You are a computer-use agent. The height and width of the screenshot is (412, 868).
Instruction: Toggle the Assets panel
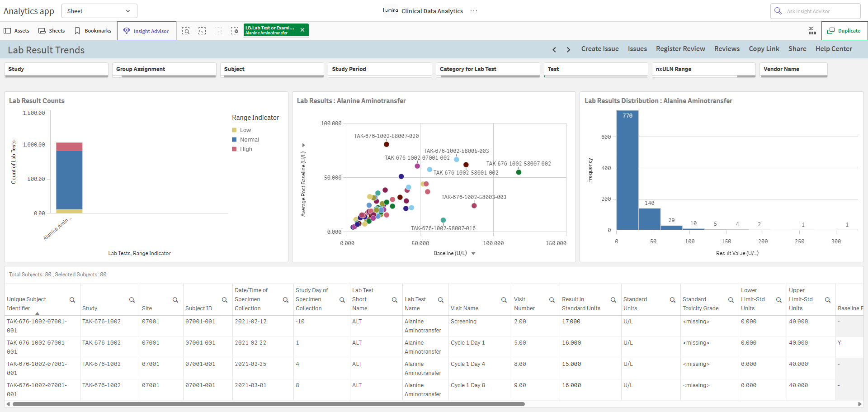click(x=17, y=31)
